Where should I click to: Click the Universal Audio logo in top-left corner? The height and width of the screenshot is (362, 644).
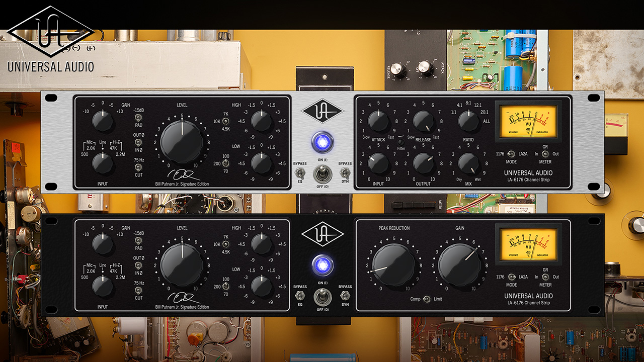(x=50, y=38)
